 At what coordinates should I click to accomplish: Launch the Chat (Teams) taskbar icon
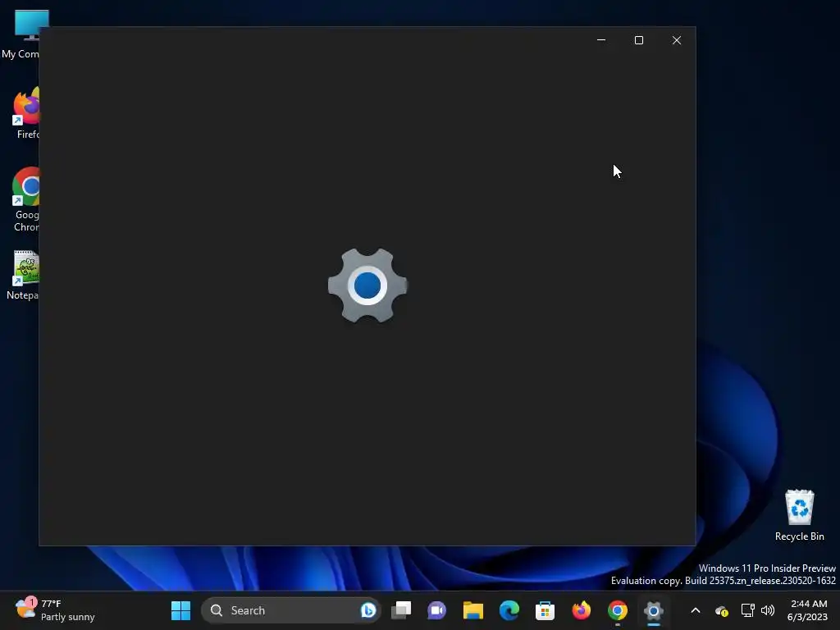(436, 610)
